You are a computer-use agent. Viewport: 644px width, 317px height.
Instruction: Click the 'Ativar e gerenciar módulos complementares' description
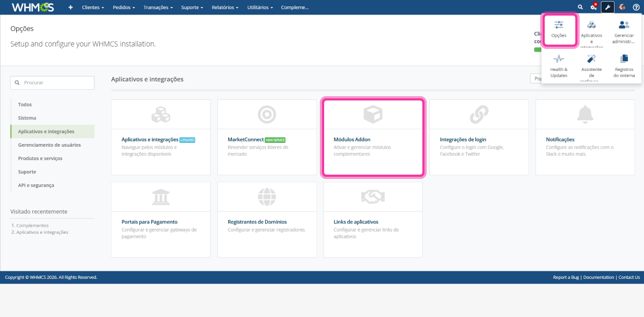362,150
